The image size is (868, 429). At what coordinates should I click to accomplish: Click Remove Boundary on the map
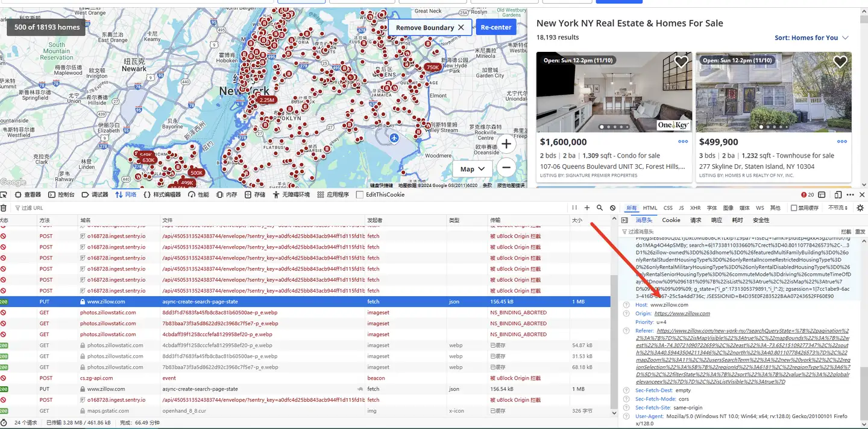pos(430,27)
